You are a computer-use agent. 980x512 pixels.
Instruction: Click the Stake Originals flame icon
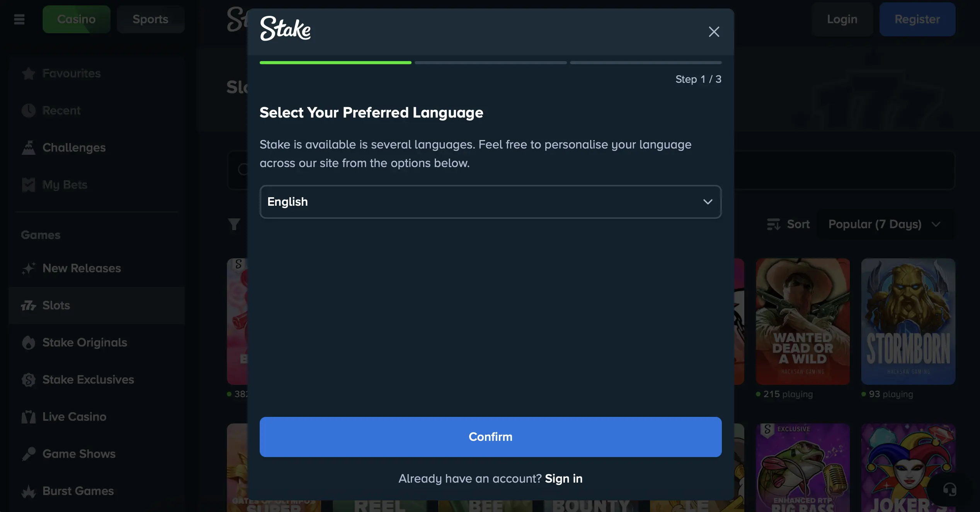click(29, 343)
